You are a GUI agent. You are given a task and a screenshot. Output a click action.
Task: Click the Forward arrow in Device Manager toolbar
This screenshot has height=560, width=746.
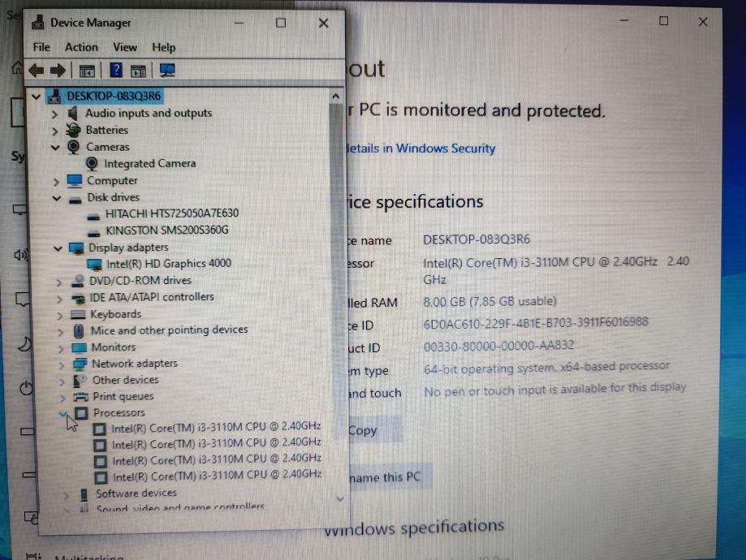click(x=58, y=71)
